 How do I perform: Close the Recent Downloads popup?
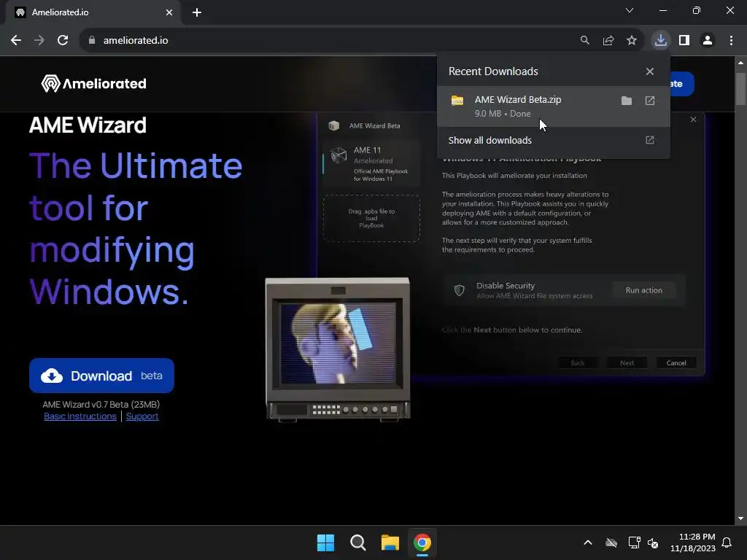click(650, 71)
